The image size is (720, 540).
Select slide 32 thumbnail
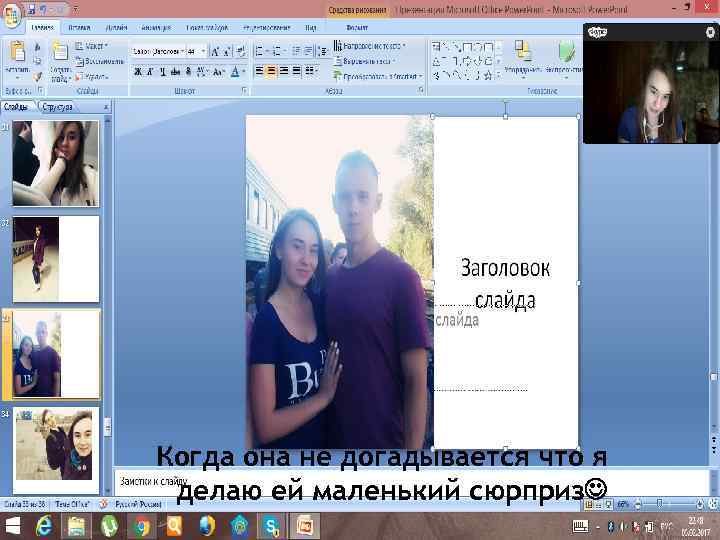click(56, 259)
